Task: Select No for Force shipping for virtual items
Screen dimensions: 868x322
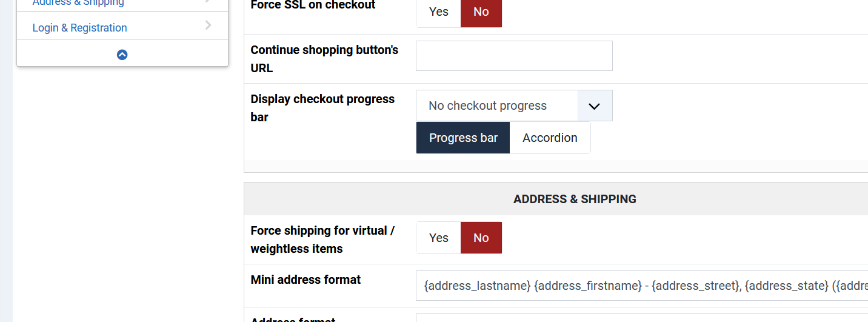Action: 481,238
